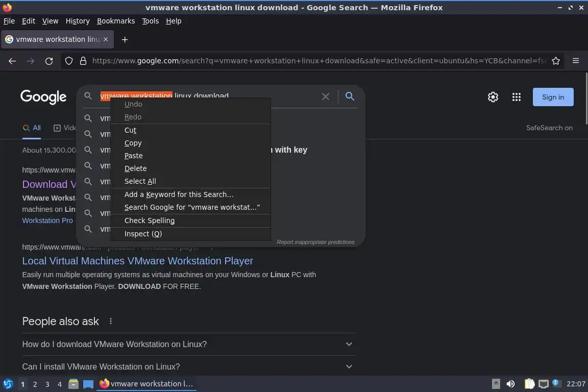Choose Cut from the context menu

click(190, 130)
